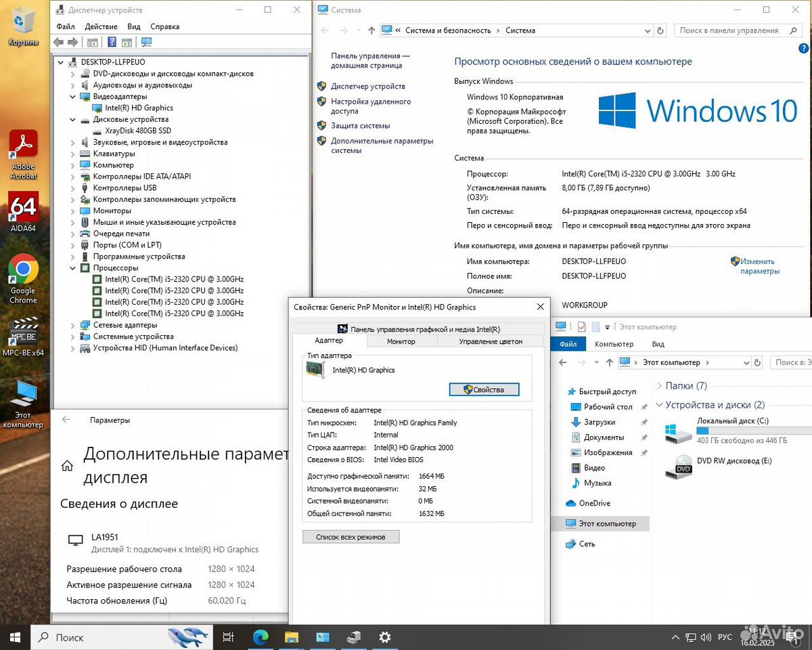Click 'Дополнительные параметры системы' link
The width and height of the screenshot is (812, 650).
(382, 146)
